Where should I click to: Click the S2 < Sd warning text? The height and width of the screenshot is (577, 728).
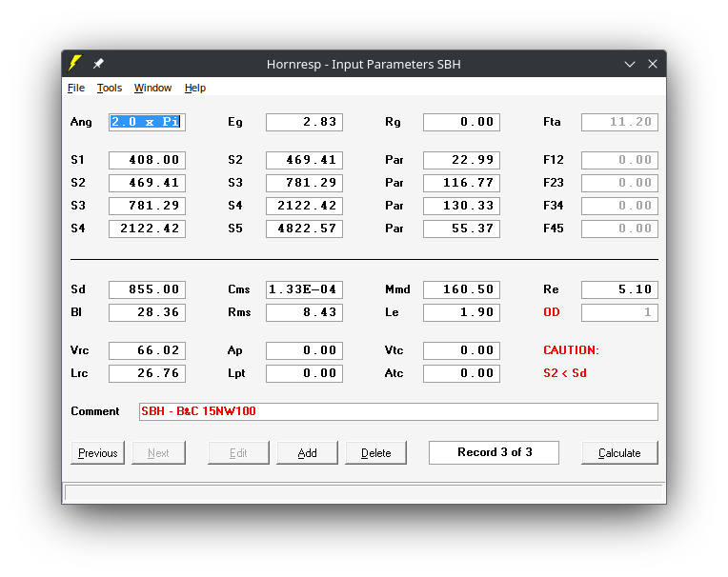[x=565, y=373]
